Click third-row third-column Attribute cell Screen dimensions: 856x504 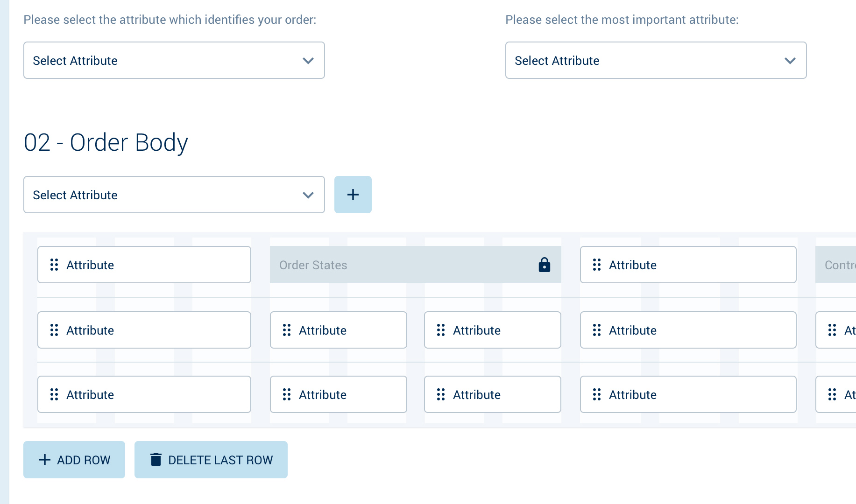(x=492, y=394)
